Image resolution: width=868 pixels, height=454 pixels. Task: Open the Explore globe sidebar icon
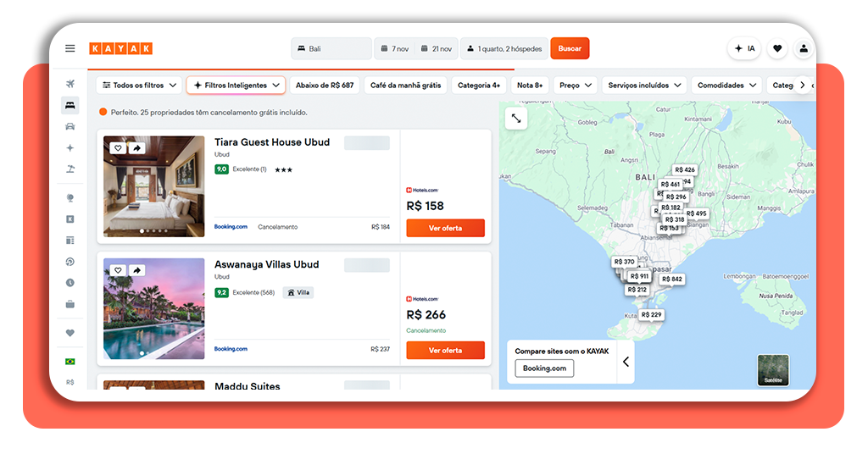coord(70,198)
